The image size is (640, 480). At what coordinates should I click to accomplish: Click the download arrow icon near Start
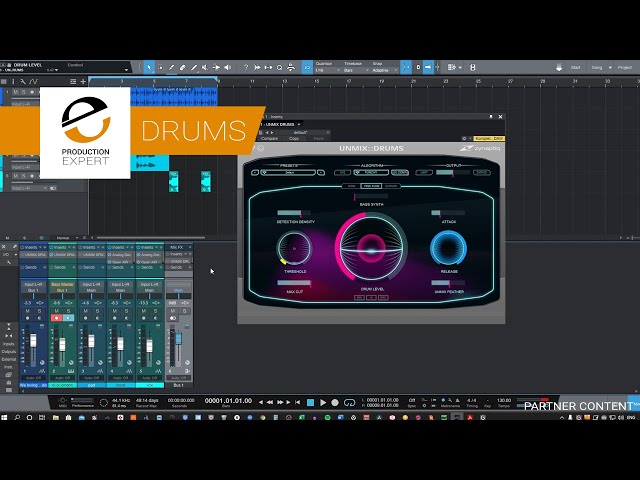click(x=559, y=68)
